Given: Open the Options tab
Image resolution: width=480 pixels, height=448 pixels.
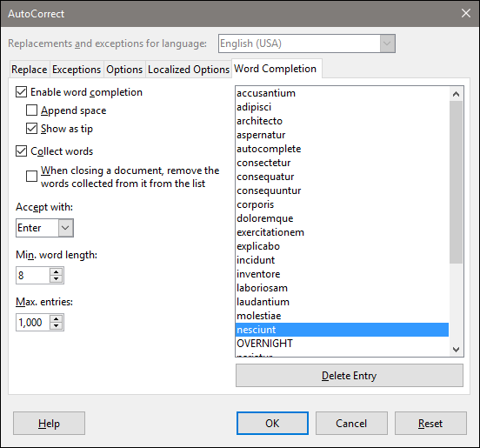Looking at the screenshot, I should click(x=124, y=70).
